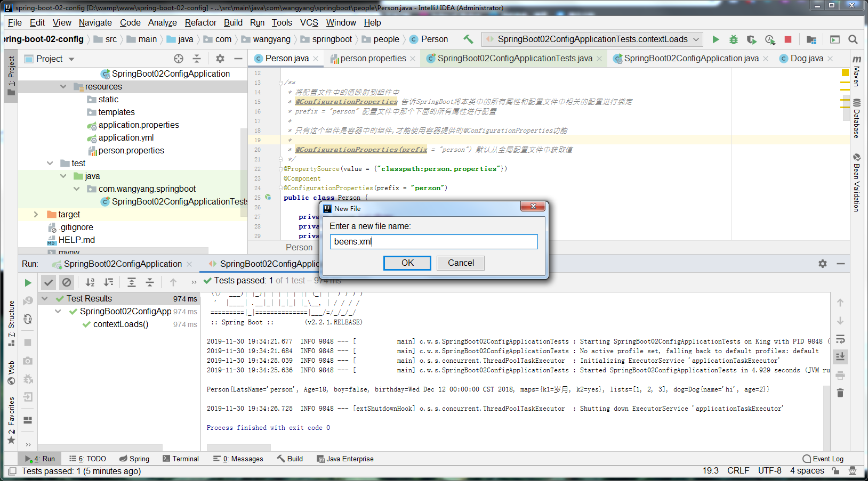Open the Terminal tool tab
This screenshot has width=868, height=481.
(x=181, y=459)
